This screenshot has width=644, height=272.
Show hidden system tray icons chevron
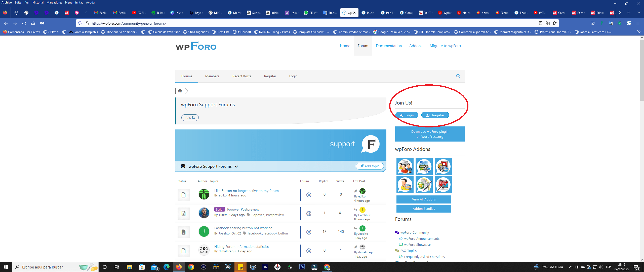coord(571,267)
